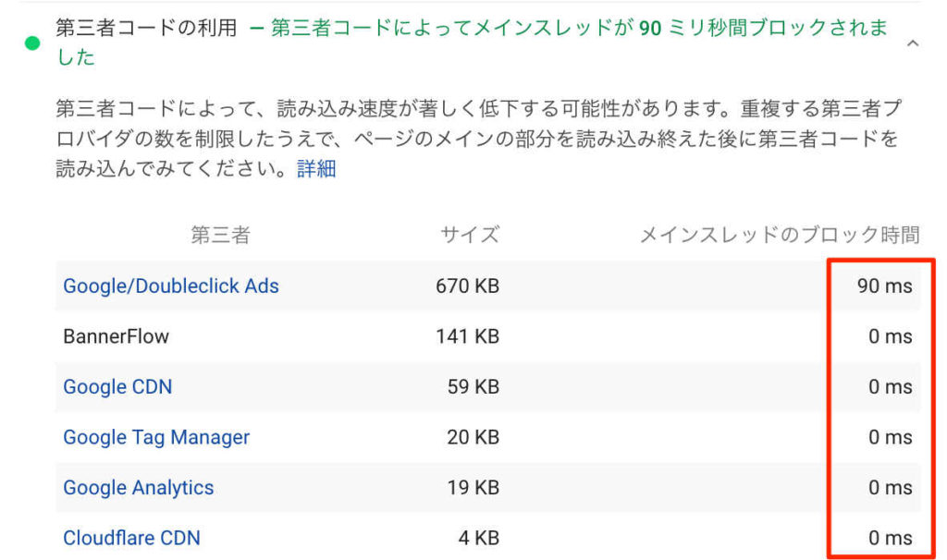Click the green pass status dot
947x560 pixels.
(32, 43)
